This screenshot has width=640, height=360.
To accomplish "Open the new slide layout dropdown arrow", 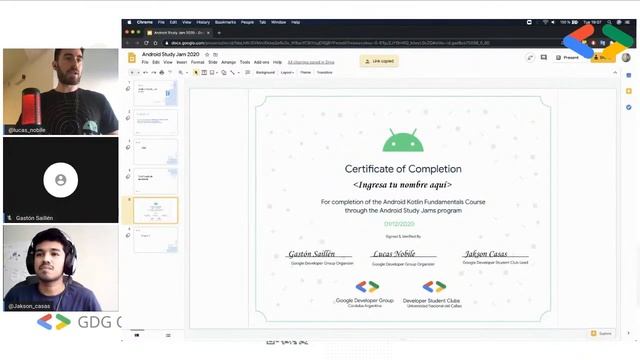I will [138, 72].
